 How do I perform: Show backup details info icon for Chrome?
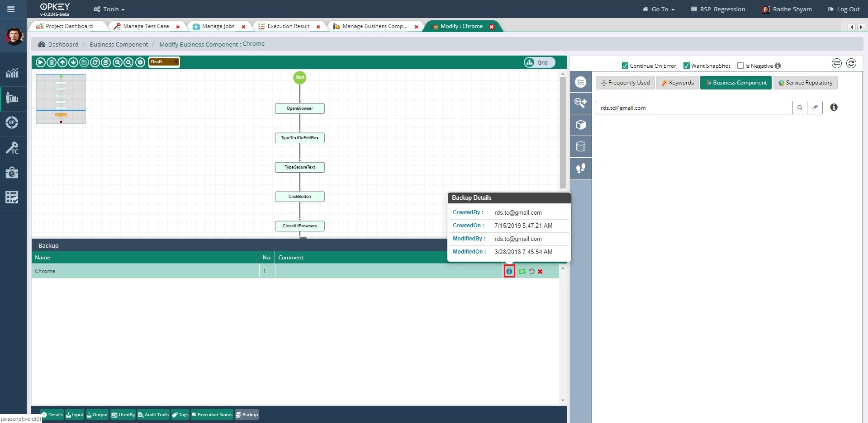click(x=509, y=272)
